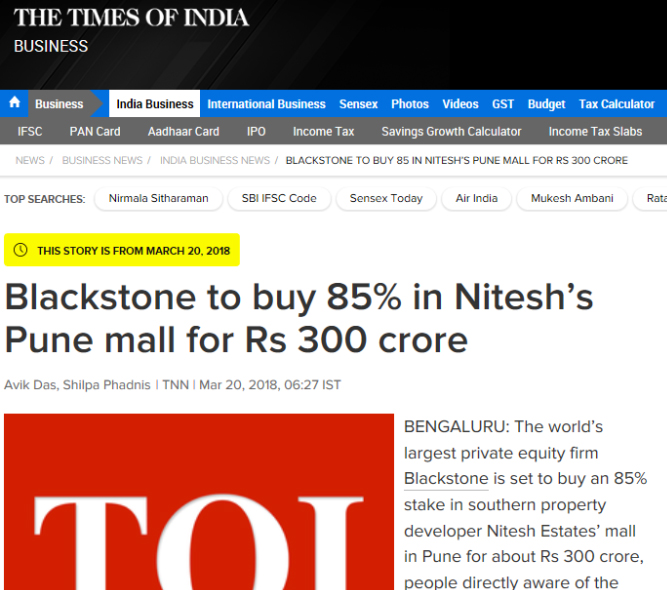
Task: Open the GST menu item
Action: (503, 104)
